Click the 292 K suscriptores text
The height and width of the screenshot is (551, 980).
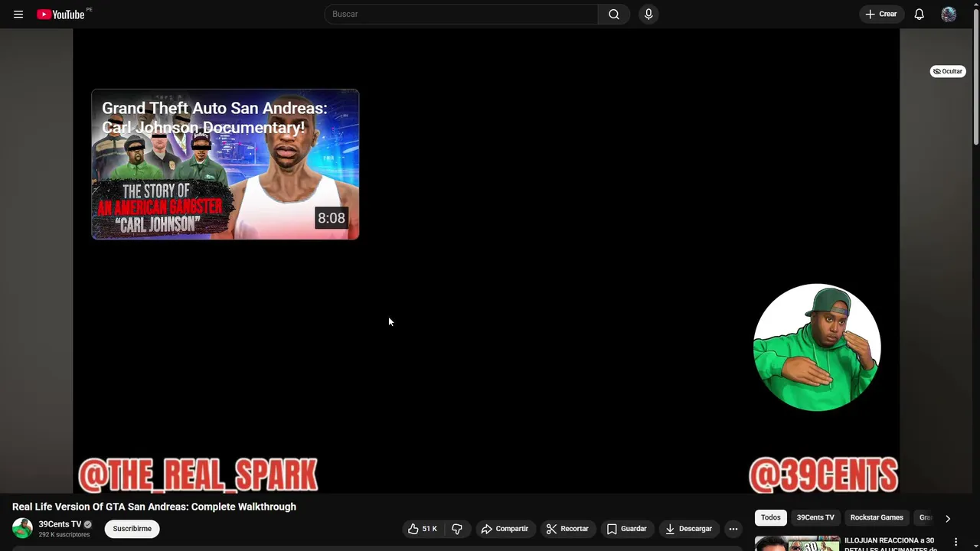click(64, 534)
